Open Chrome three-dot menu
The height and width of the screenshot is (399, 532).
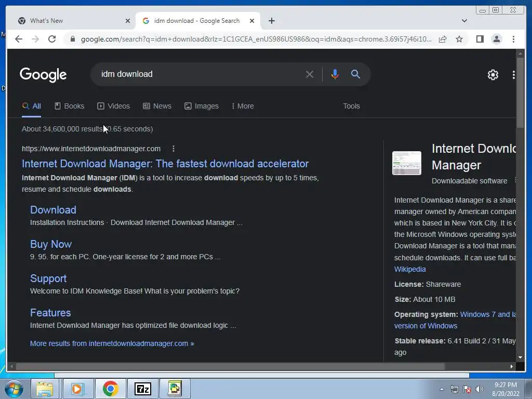pos(513,39)
